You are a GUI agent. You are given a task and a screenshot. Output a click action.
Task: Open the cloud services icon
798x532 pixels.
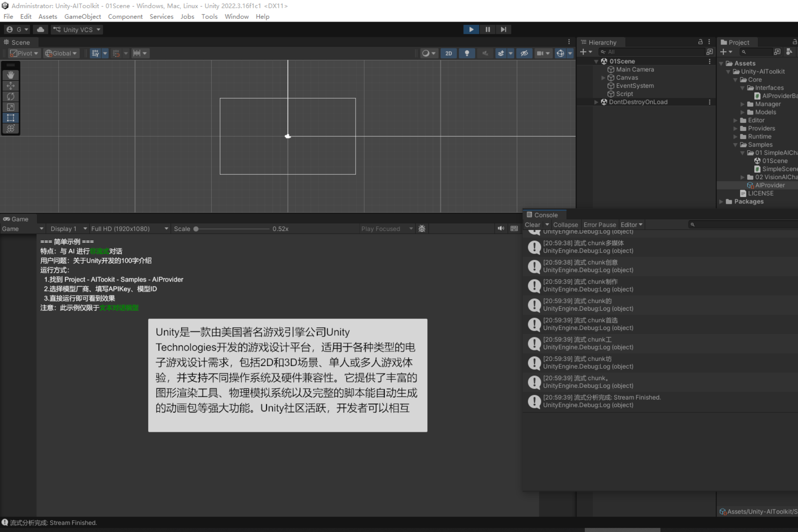[x=41, y=29]
